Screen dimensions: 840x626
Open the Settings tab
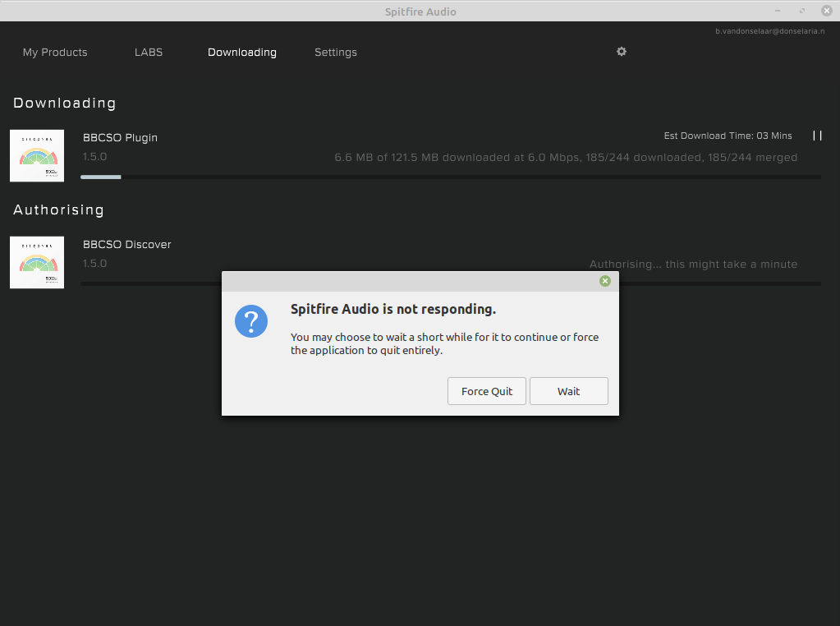[x=335, y=52]
